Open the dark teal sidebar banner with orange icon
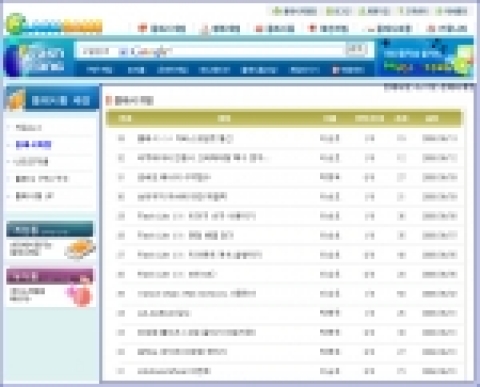 coord(50,240)
